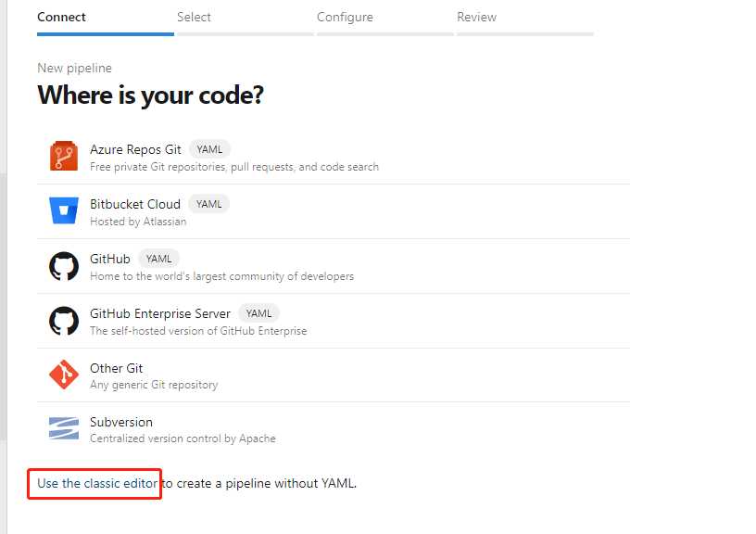Click the Azure Repos Git icon
Image resolution: width=756 pixels, height=534 pixels.
pos(64,156)
